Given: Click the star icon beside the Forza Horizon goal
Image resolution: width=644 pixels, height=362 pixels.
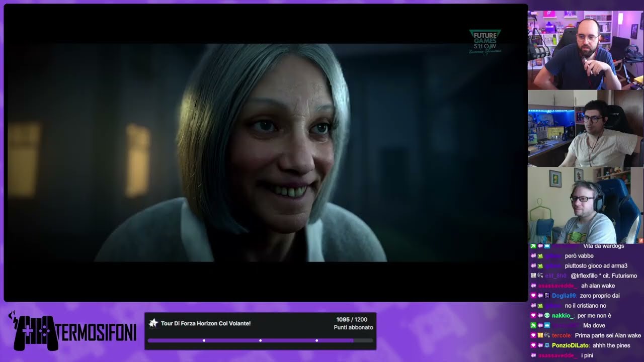Looking at the screenshot, I should pos(153,323).
